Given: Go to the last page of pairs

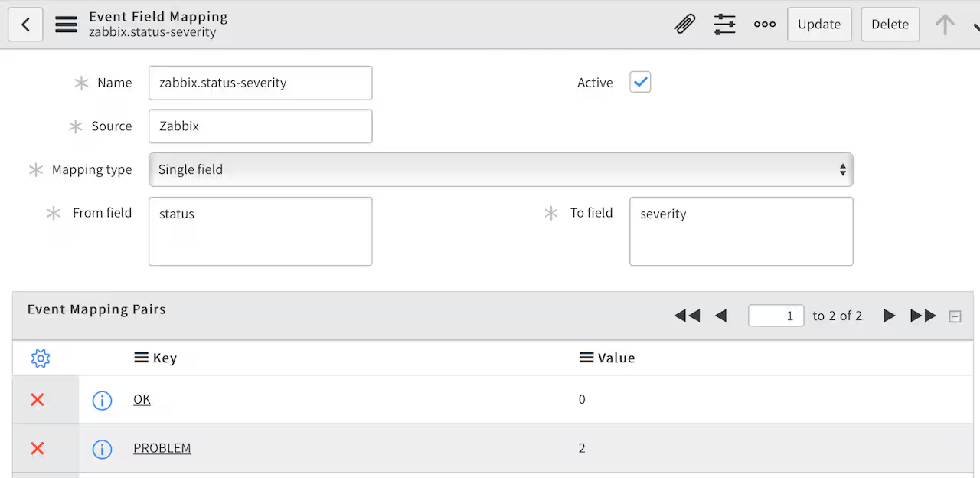Looking at the screenshot, I should (x=923, y=316).
